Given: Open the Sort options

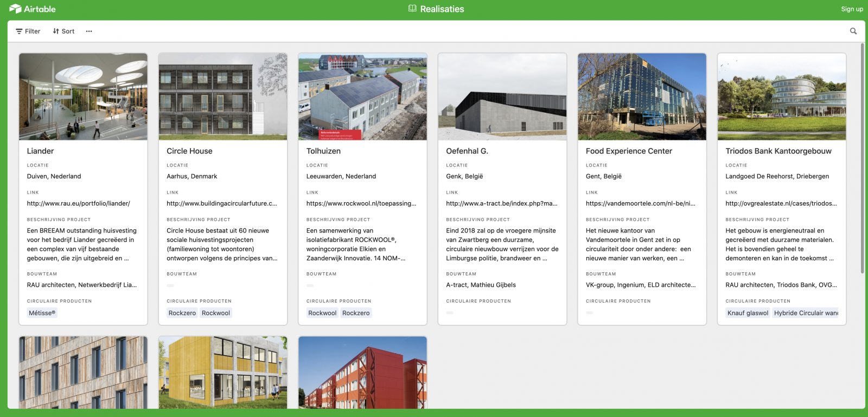Looking at the screenshot, I should pyautogui.click(x=63, y=31).
